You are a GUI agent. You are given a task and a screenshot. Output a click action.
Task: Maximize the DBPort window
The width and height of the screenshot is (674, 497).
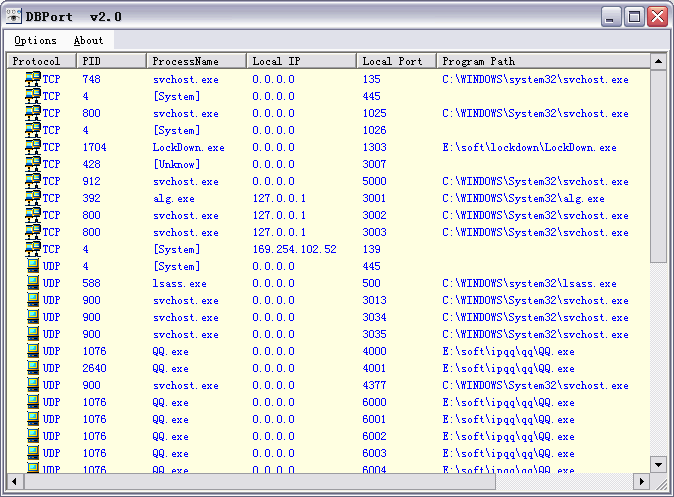coord(634,17)
